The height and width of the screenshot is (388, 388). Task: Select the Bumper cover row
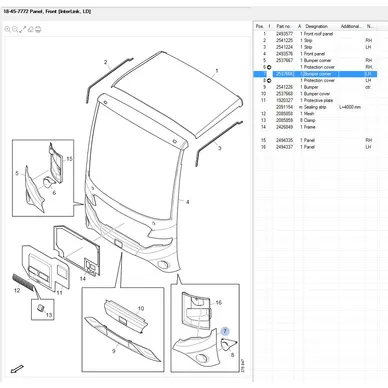point(316,94)
